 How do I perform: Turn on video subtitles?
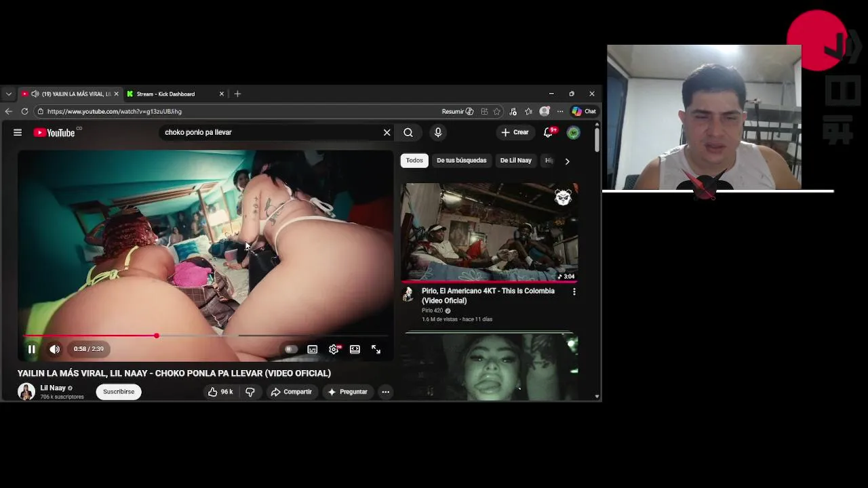tap(312, 349)
